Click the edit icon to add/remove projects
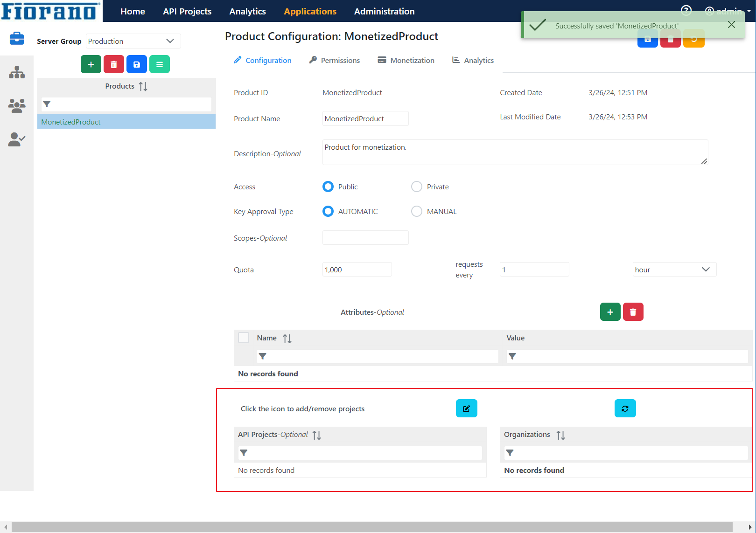Image resolution: width=756 pixels, height=533 pixels. click(467, 408)
